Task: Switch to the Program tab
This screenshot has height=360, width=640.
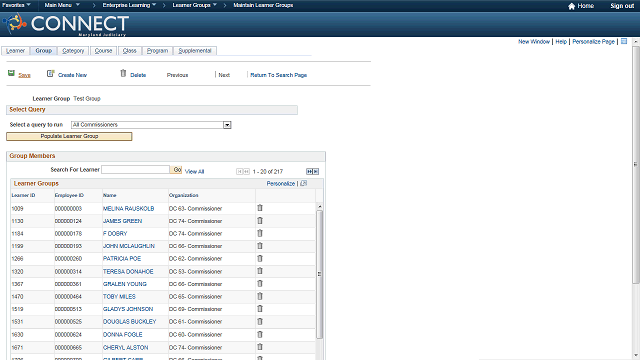Action: click(x=157, y=51)
